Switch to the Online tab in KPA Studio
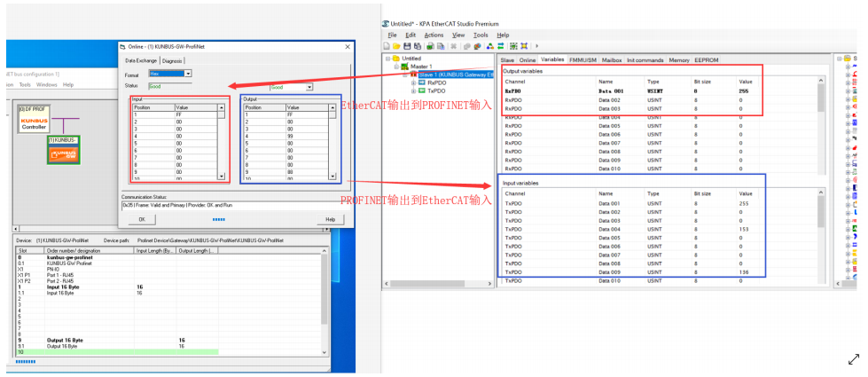 click(528, 59)
